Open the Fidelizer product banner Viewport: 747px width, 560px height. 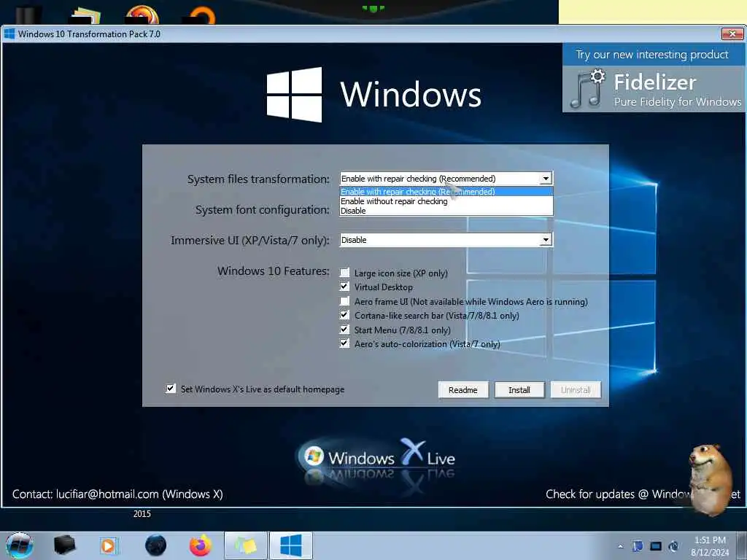click(654, 89)
